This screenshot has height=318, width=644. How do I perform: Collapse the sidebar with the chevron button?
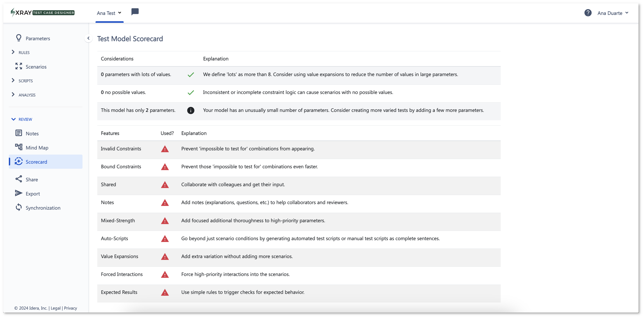(88, 38)
